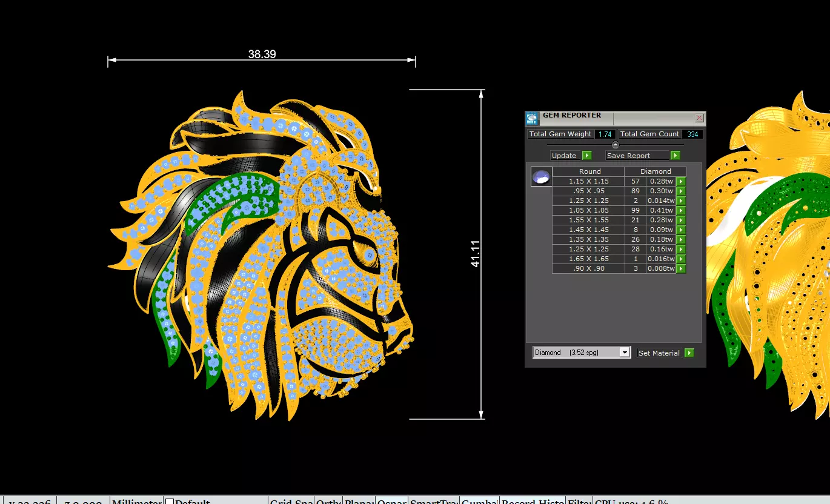
Task: Toggle SmartTrack in the status bar
Action: coord(433,501)
